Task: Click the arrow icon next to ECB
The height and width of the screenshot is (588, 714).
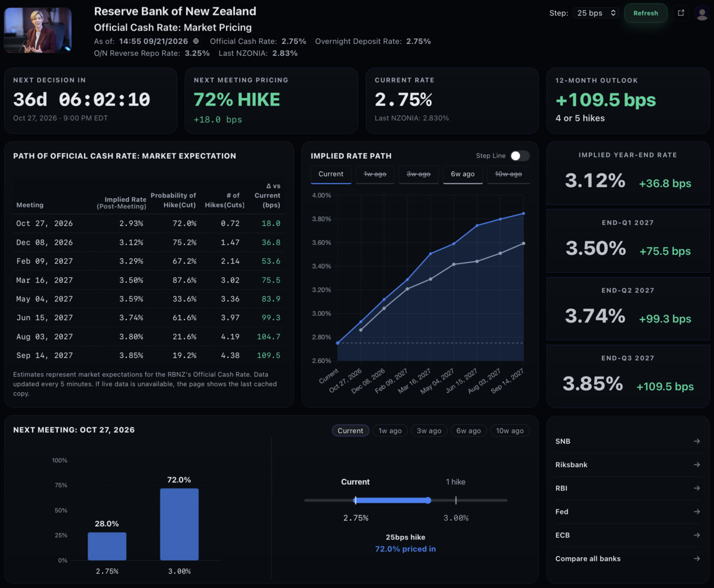Action: point(697,535)
